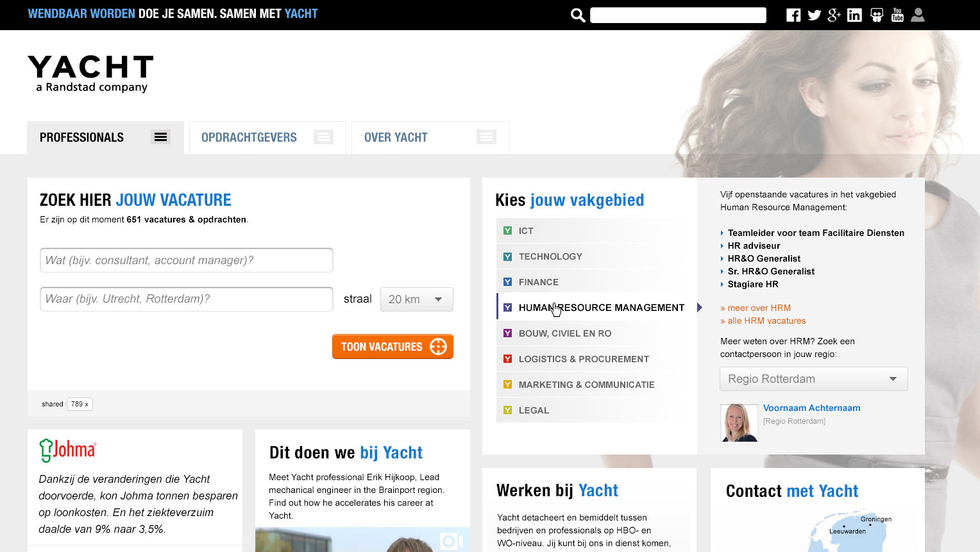
Task: Click the Y icon beside Human Resource Management
Action: point(507,308)
